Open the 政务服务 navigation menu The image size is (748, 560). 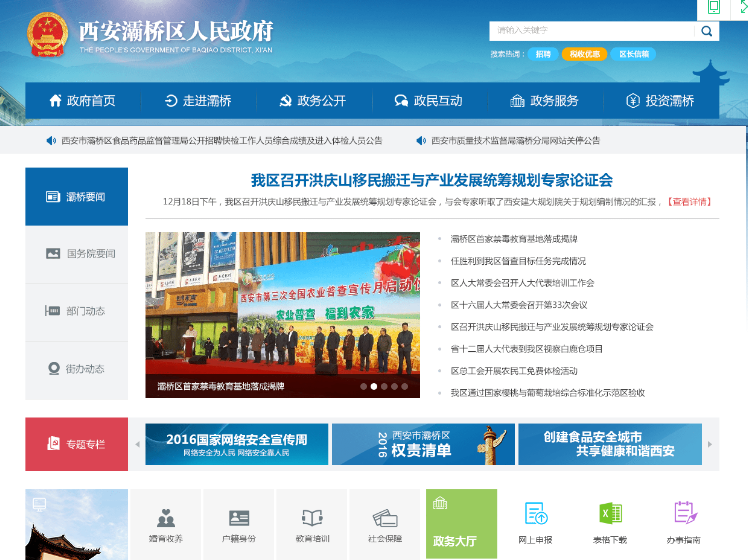click(544, 101)
